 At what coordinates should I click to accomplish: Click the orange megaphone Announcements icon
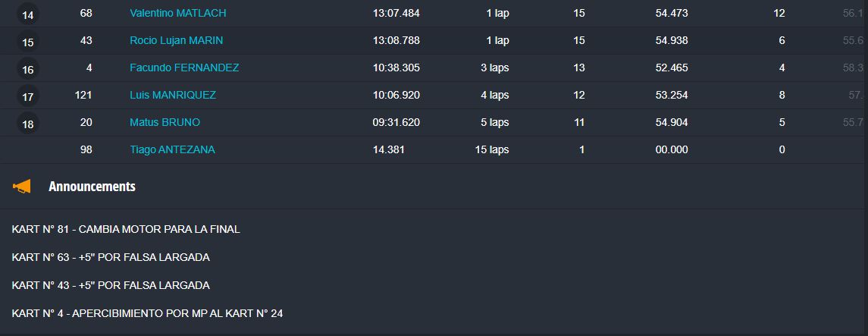(21, 187)
